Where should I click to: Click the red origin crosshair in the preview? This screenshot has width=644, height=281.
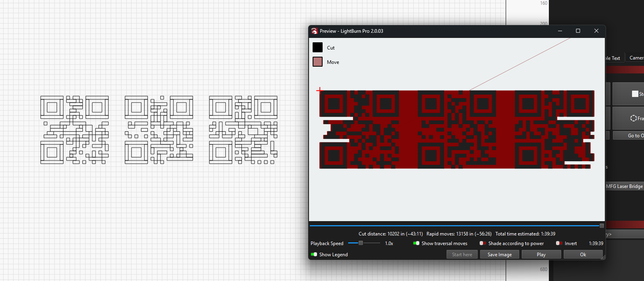click(320, 90)
